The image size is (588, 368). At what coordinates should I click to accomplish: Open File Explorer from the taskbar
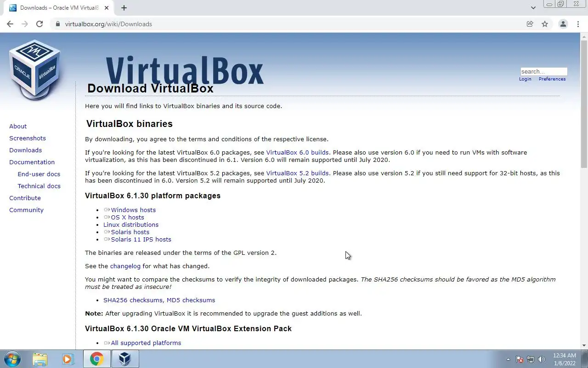[x=40, y=359]
